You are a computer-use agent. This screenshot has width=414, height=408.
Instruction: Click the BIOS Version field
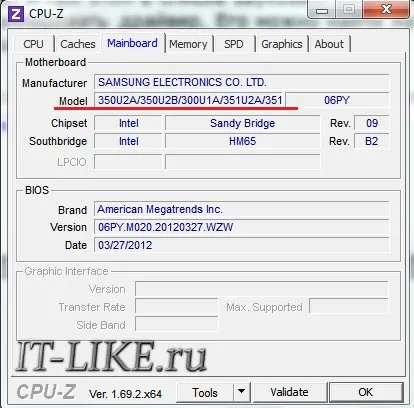pyautogui.click(x=241, y=227)
